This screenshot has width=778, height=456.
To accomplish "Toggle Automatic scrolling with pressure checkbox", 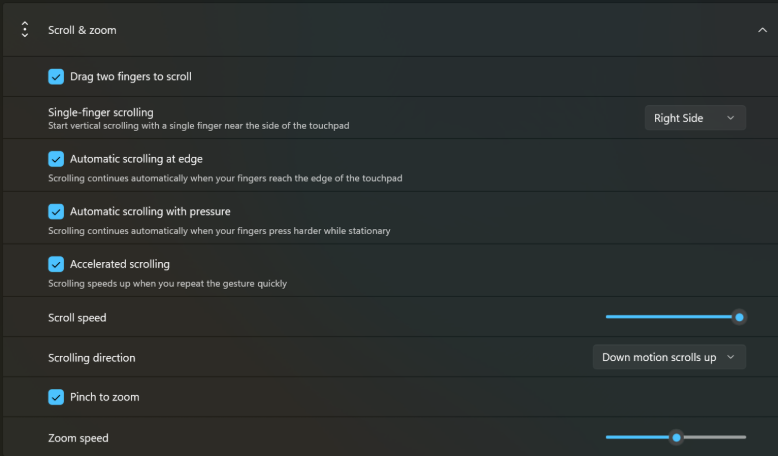I will point(56,212).
